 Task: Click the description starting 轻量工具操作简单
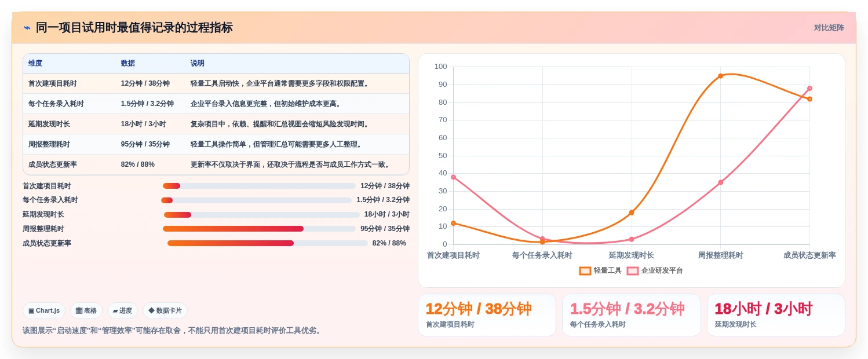(276, 144)
